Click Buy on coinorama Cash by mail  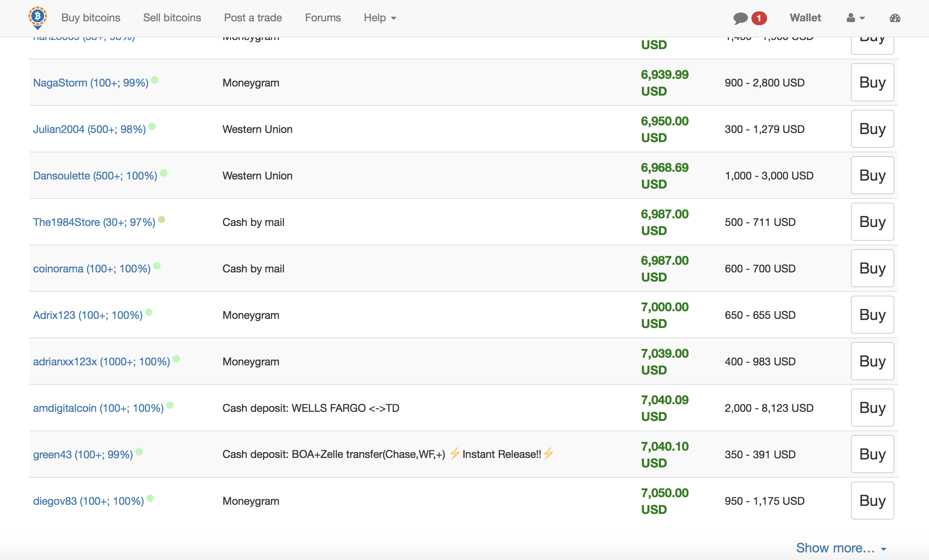click(x=872, y=268)
